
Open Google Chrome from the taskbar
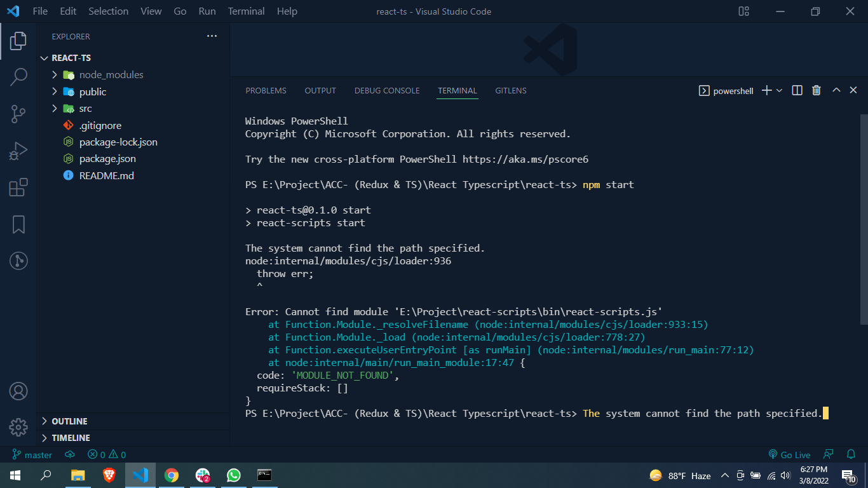[172, 475]
